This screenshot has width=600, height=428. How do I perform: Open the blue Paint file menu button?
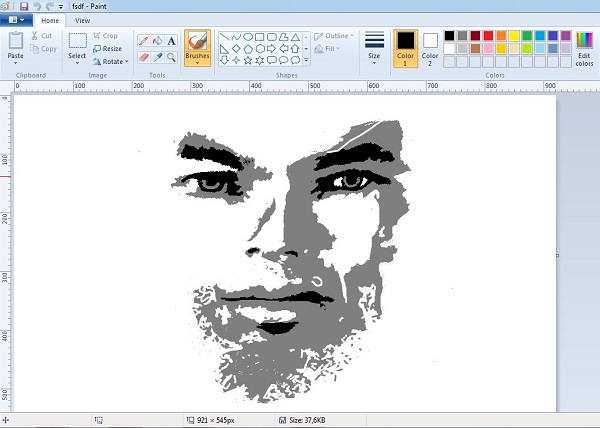coord(16,20)
